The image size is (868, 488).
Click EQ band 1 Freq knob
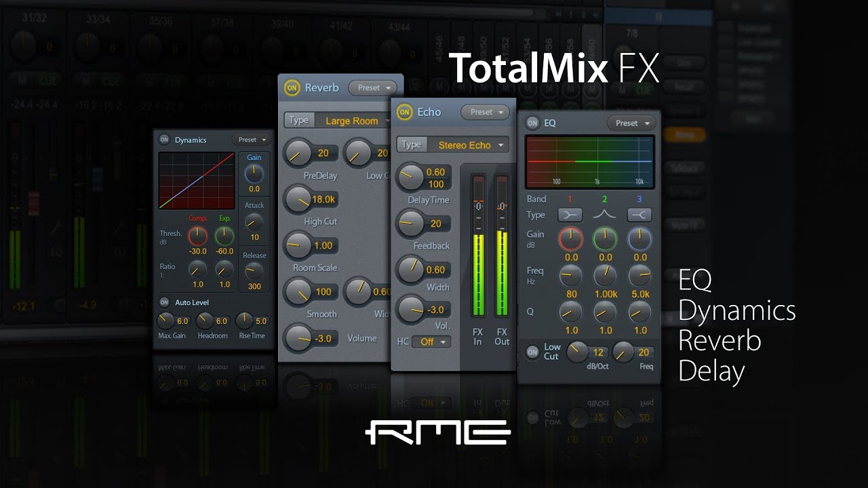(571, 275)
